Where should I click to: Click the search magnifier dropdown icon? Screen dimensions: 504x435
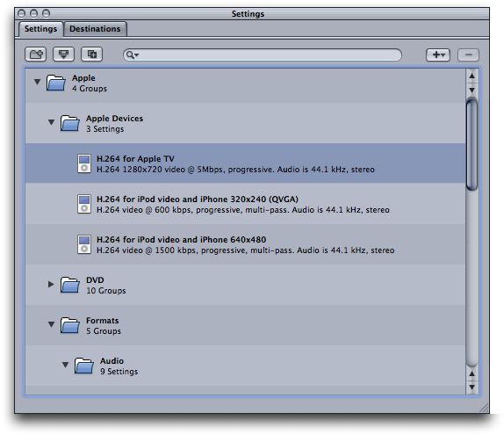click(132, 54)
